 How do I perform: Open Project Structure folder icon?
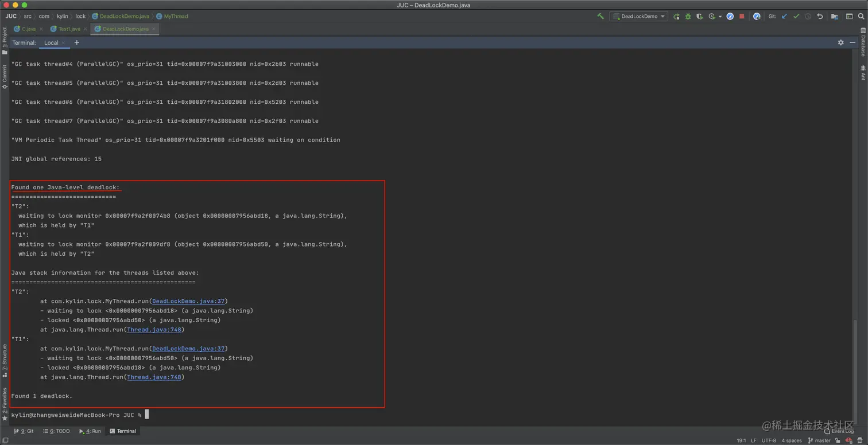pos(835,17)
